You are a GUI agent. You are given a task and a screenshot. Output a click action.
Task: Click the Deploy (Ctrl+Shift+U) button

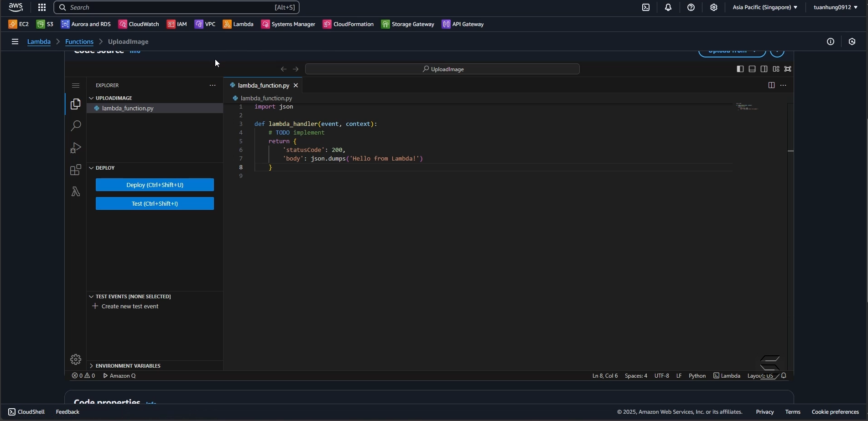155,185
